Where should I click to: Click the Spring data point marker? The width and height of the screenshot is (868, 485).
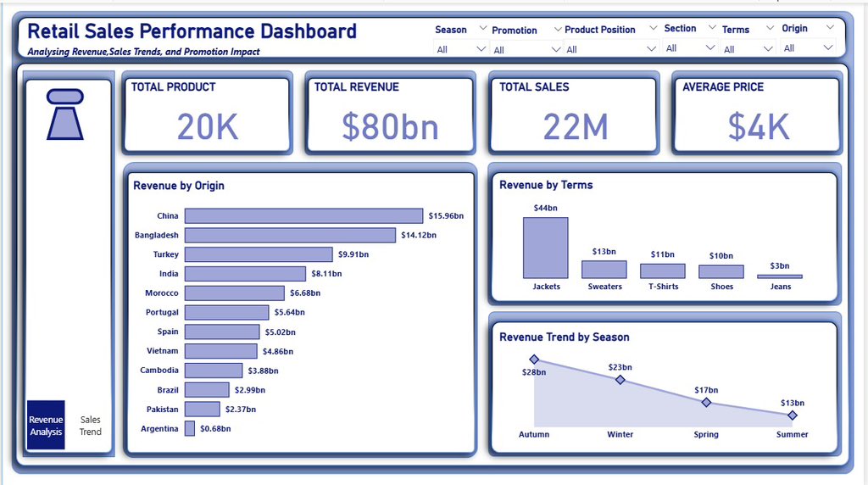pos(706,403)
